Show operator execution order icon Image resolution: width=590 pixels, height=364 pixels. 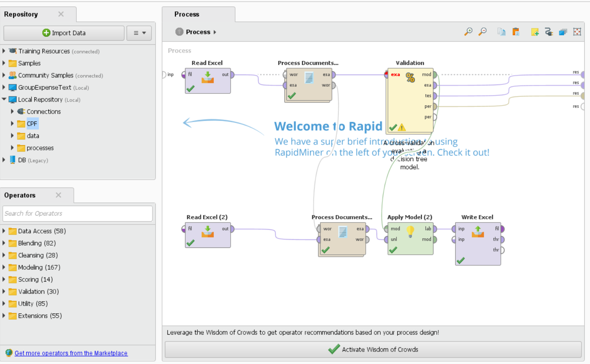(x=563, y=32)
